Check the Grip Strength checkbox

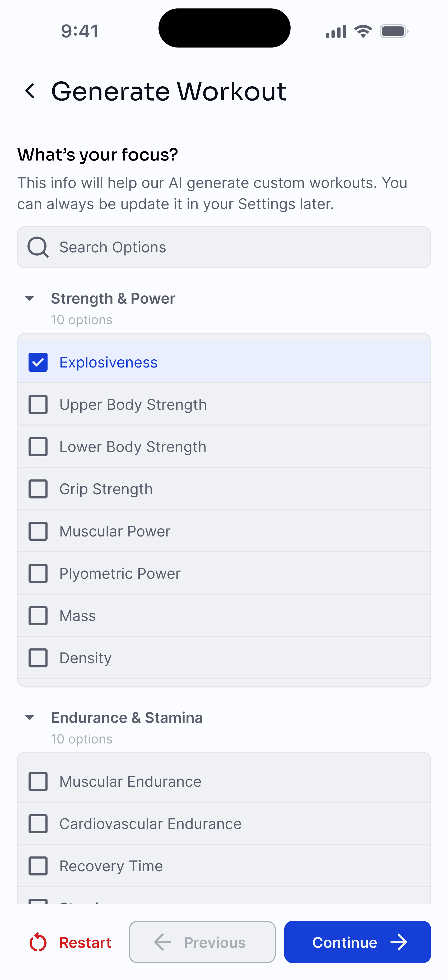pos(38,489)
